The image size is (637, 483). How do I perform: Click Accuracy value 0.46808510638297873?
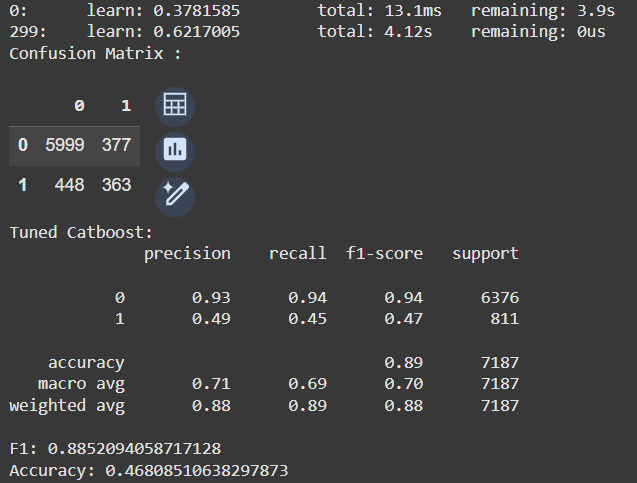coord(197,471)
